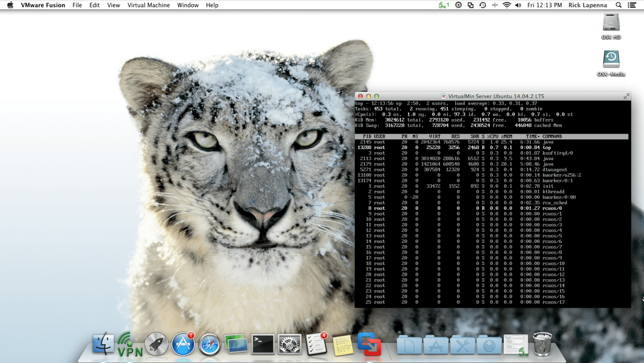Open Launchpad rocket icon in Dock

pos(156,344)
